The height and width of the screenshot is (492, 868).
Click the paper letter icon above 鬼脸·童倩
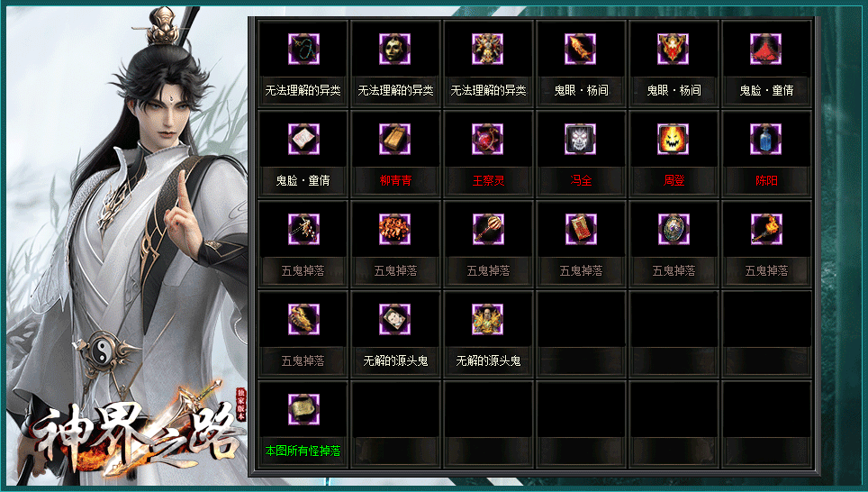(x=304, y=139)
